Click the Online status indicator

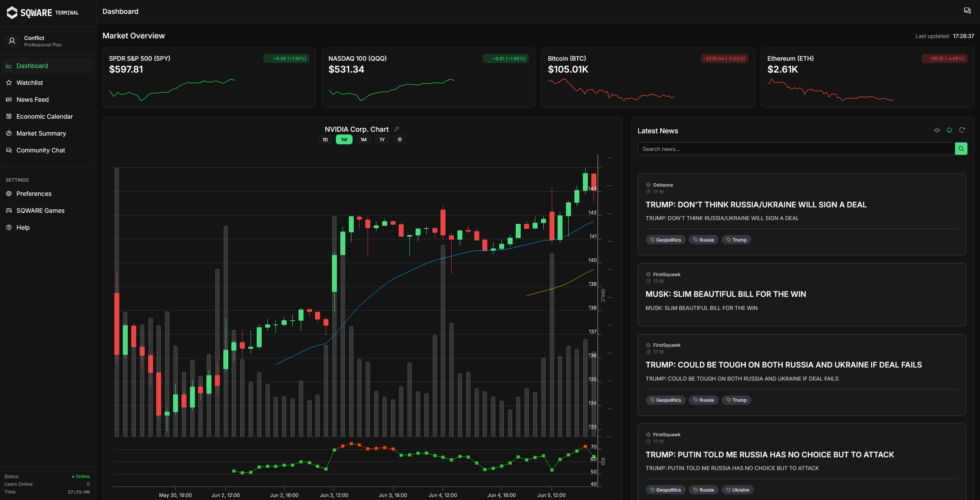click(81, 476)
